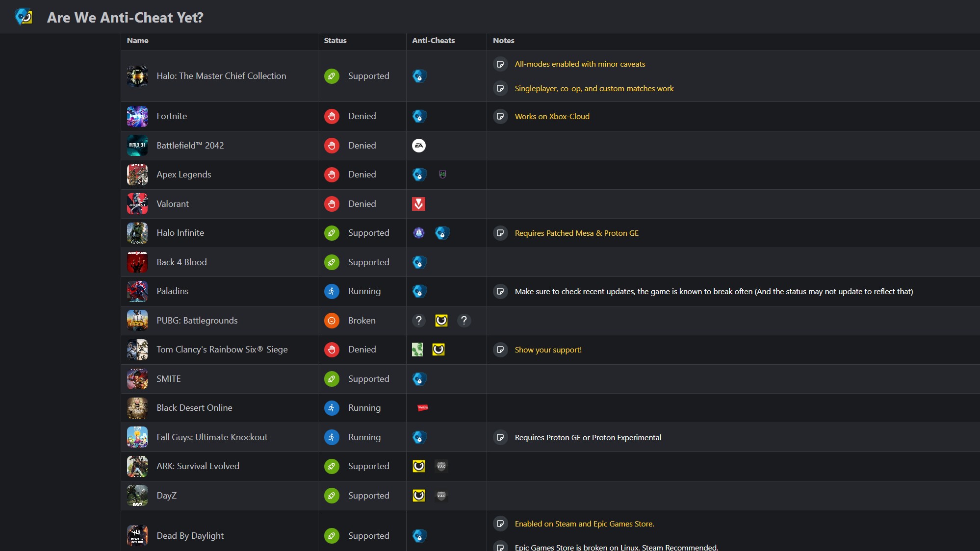The height and width of the screenshot is (551, 980).
Task: Click the EA anti-cheat icon for Battlefield 2042
Action: [419, 146]
